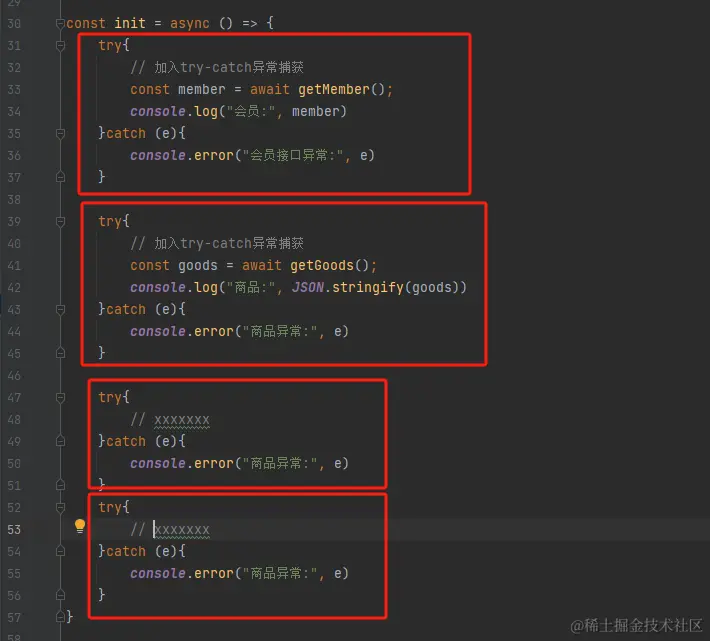Click 'error' method on line 50

[x=213, y=464]
